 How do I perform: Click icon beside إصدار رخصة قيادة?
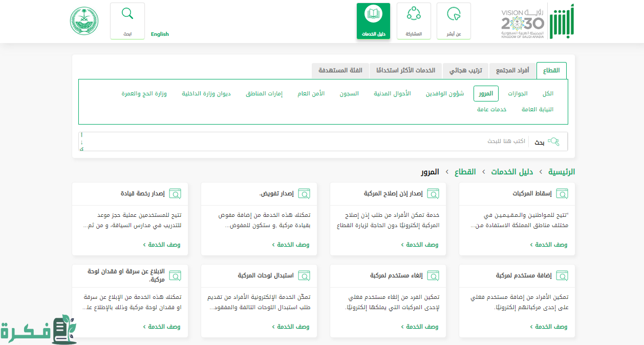click(175, 194)
